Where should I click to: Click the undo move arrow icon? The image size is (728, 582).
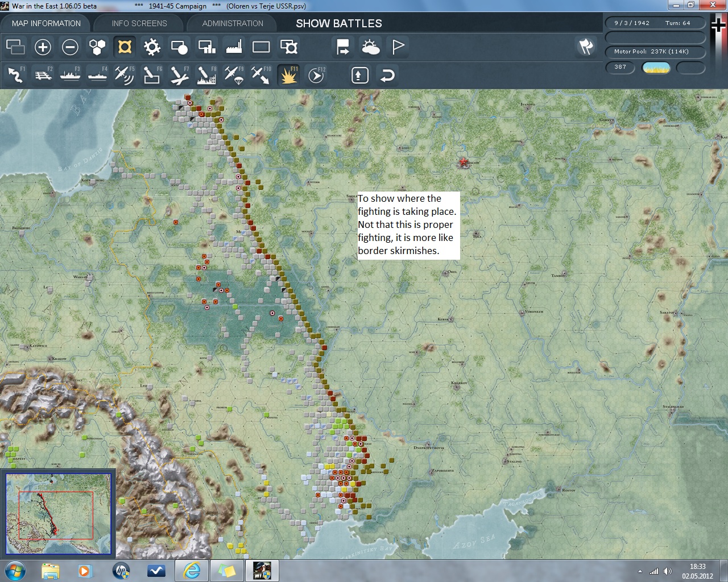(387, 75)
